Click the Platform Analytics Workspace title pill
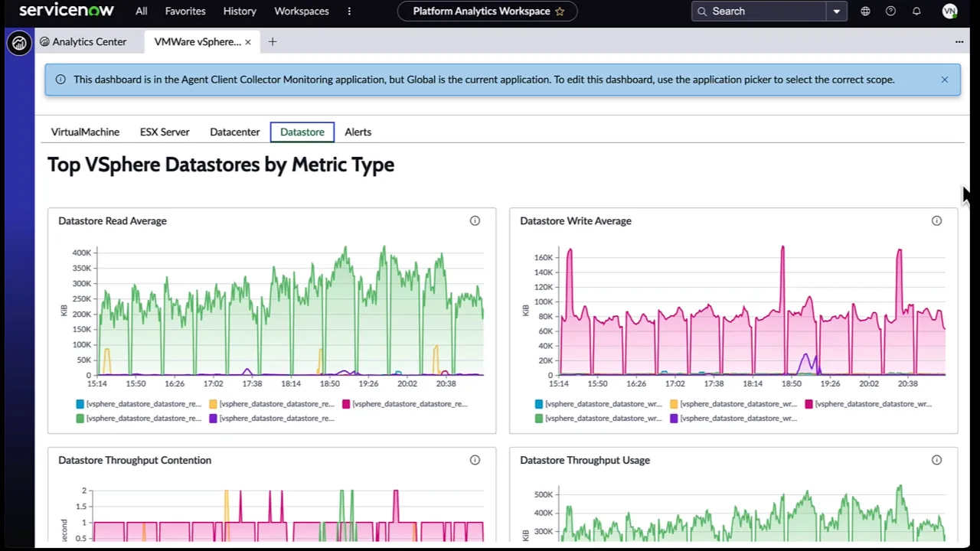Image resolution: width=980 pixels, height=551 pixels. 487,11
